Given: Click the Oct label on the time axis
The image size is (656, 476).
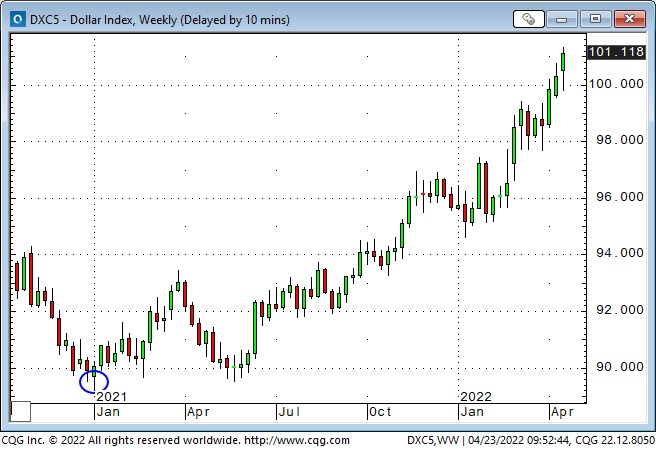Looking at the screenshot, I should coord(380,412).
